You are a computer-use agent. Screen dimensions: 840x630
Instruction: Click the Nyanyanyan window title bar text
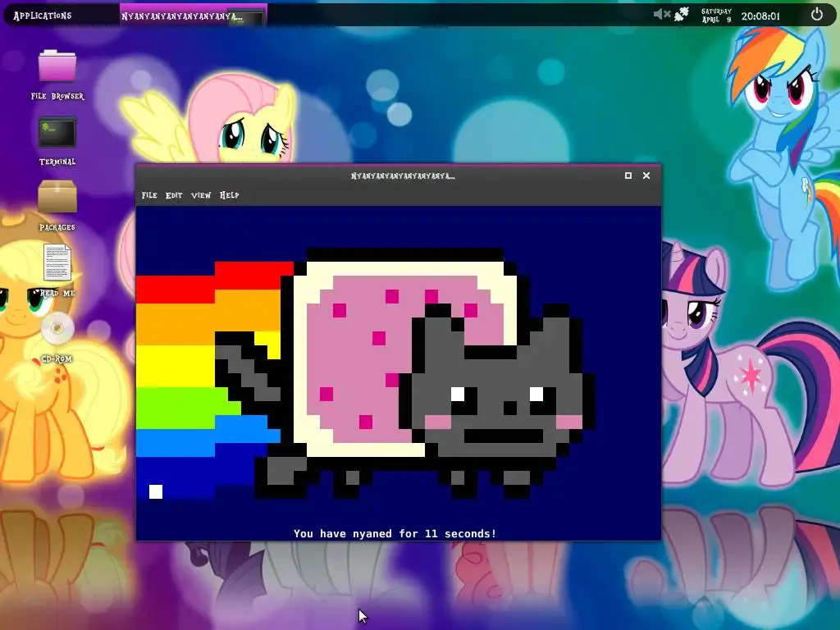pos(403,176)
